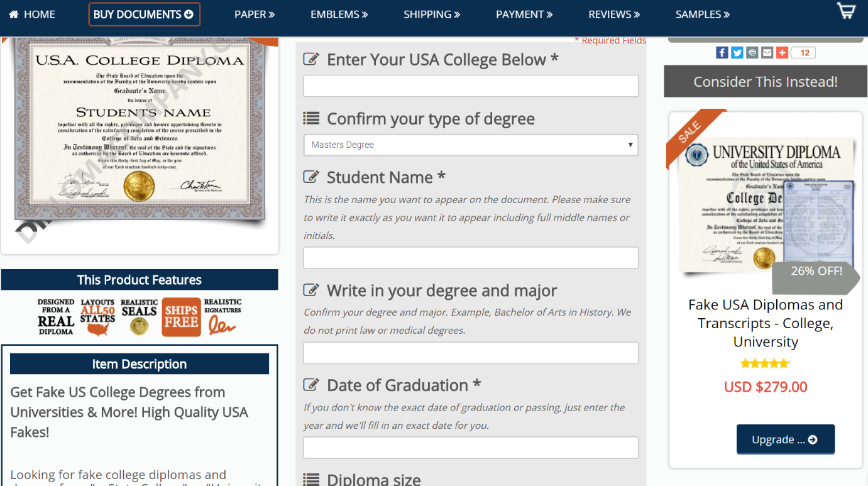Click the Payment navigation link
This screenshot has width=868, height=486.
point(524,14)
